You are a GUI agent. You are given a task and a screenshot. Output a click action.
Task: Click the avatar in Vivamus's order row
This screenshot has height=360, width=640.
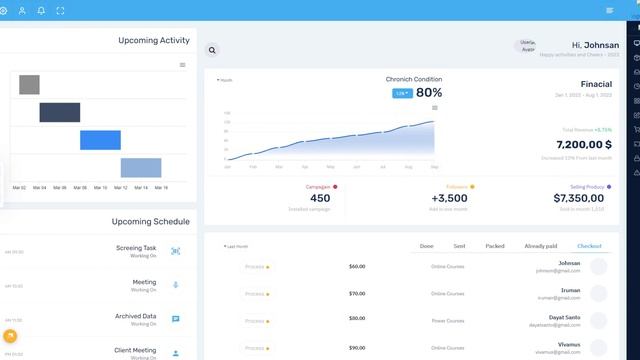click(598, 348)
